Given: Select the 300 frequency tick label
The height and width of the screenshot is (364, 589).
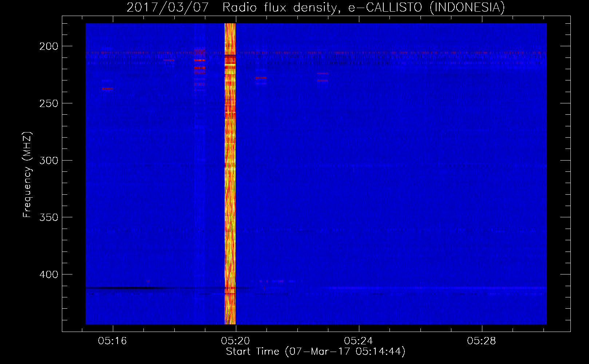Looking at the screenshot, I should point(49,161).
